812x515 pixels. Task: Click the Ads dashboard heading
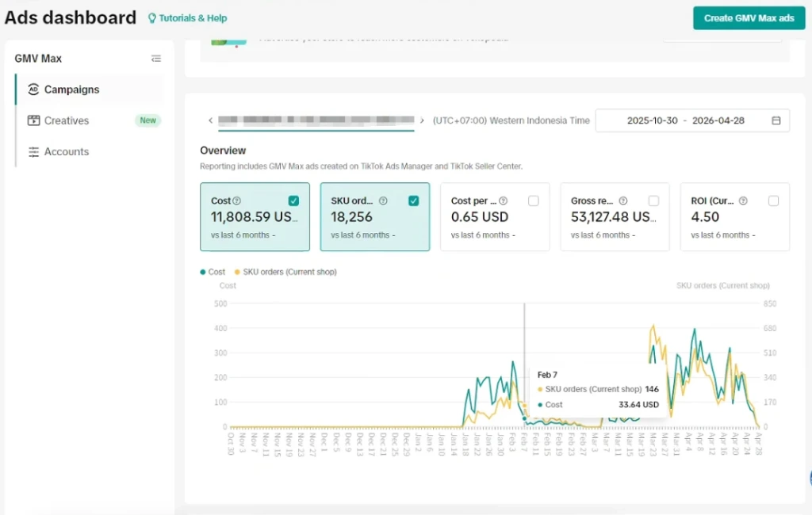(x=71, y=17)
